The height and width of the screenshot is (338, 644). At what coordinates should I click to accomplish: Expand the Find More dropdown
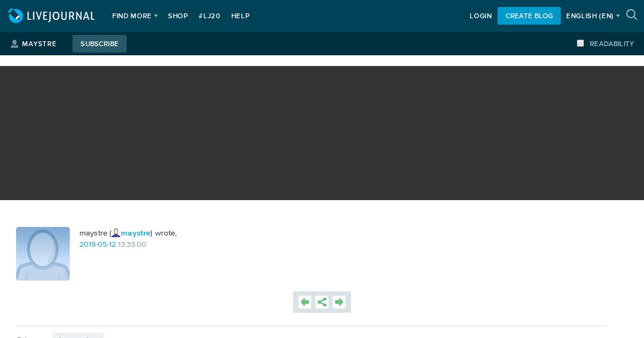135,16
